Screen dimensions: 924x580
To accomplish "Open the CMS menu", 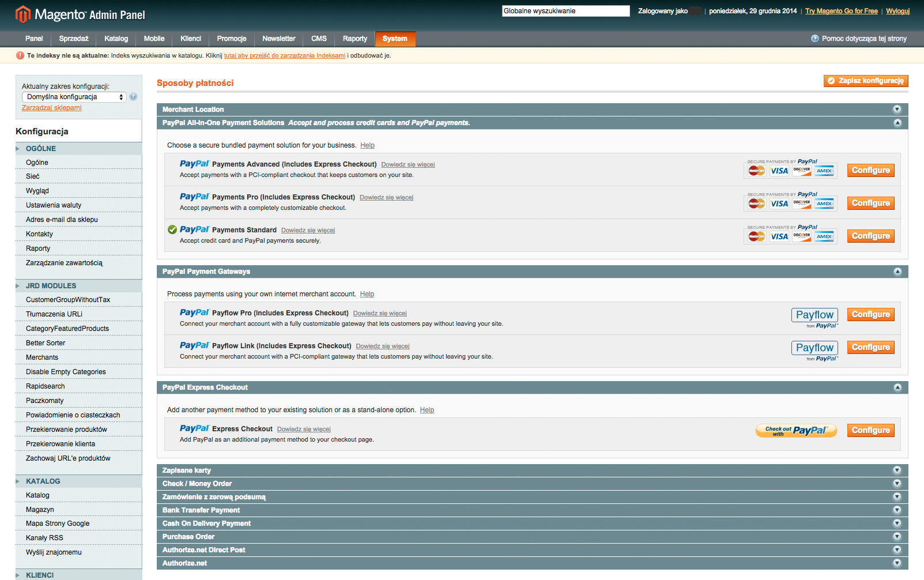I will [319, 39].
